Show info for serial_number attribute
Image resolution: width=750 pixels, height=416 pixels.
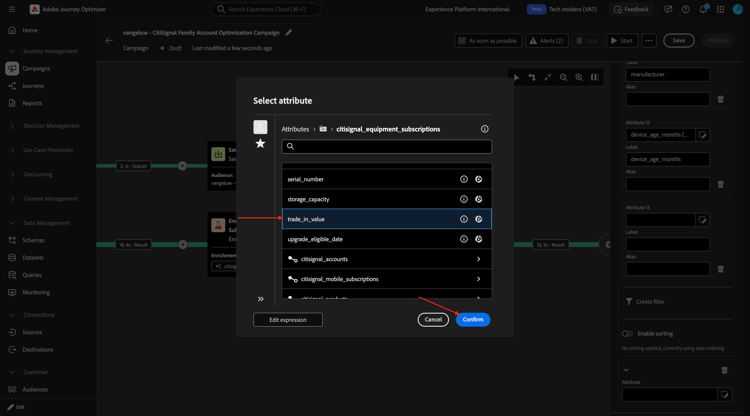pos(463,179)
